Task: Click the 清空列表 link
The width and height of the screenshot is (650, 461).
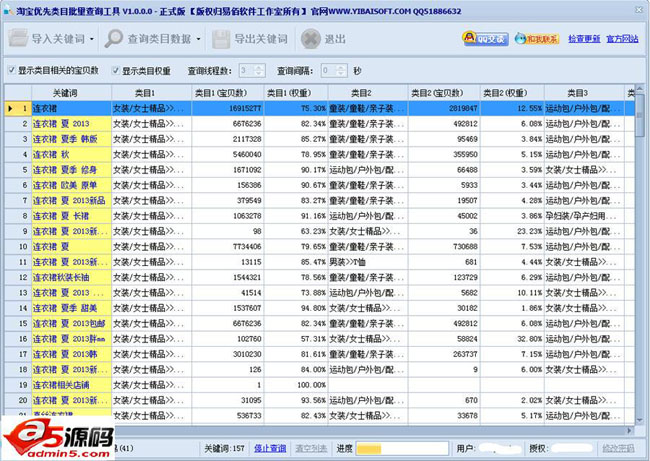Action: 311,448
